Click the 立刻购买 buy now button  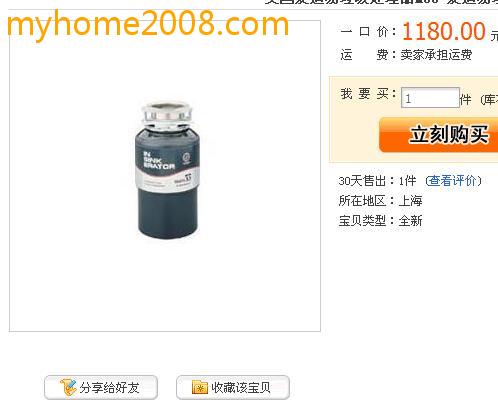pyautogui.click(x=438, y=135)
